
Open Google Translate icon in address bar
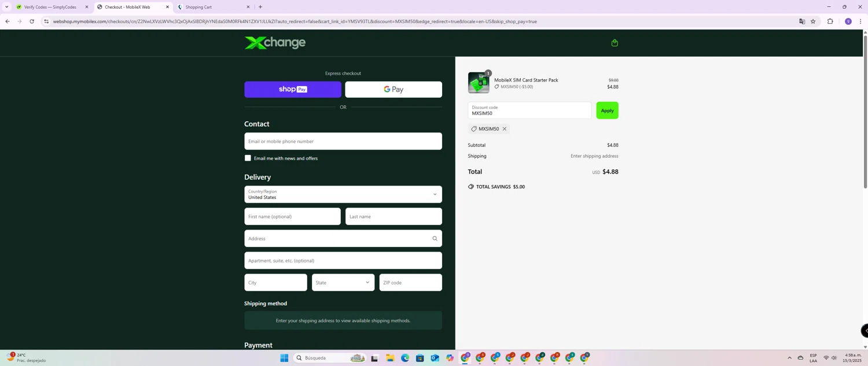click(802, 21)
